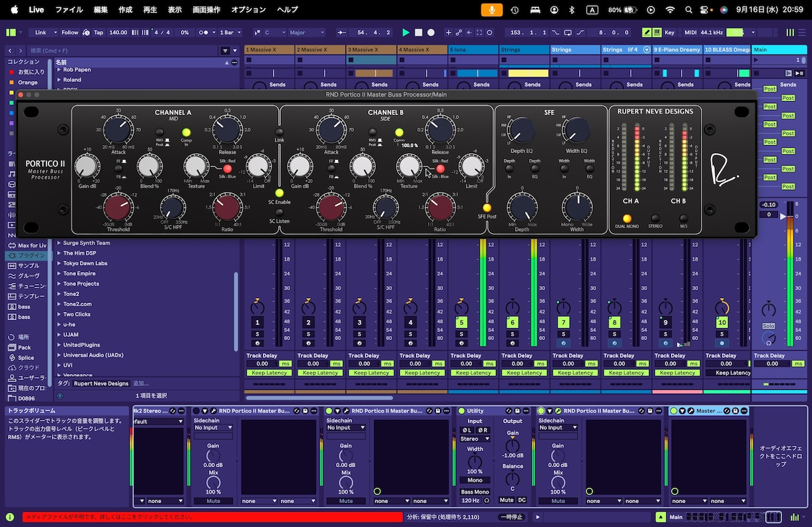Open the Max for Live browser category

[x=27, y=246]
